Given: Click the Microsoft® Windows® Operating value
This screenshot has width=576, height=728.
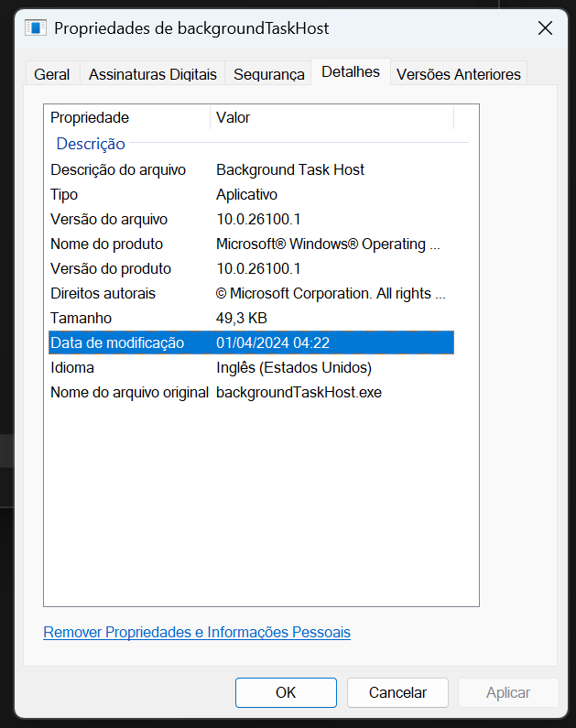Looking at the screenshot, I should click(x=328, y=244).
